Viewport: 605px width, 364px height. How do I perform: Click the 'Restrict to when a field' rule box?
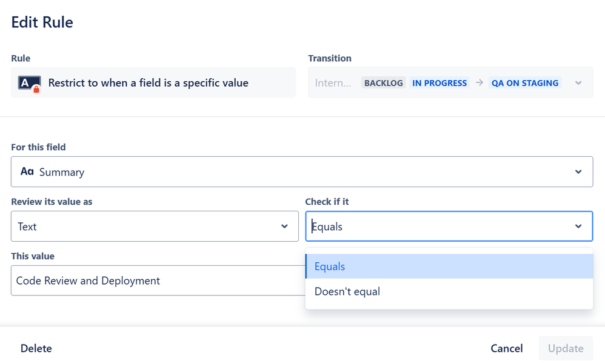[153, 82]
